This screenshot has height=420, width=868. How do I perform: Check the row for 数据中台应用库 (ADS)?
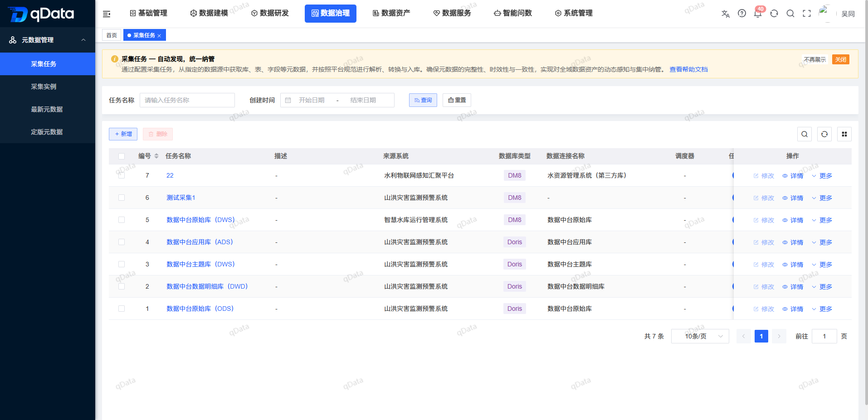122,242
